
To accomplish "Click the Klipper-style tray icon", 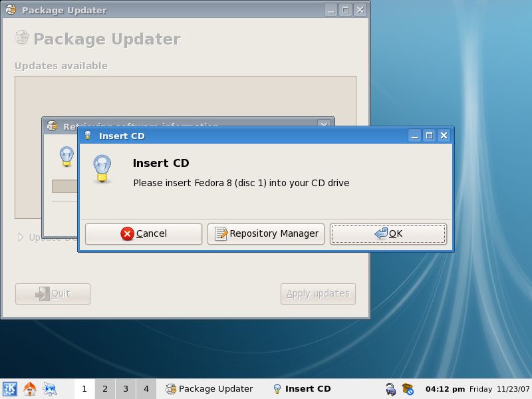I will click(391, 389).
